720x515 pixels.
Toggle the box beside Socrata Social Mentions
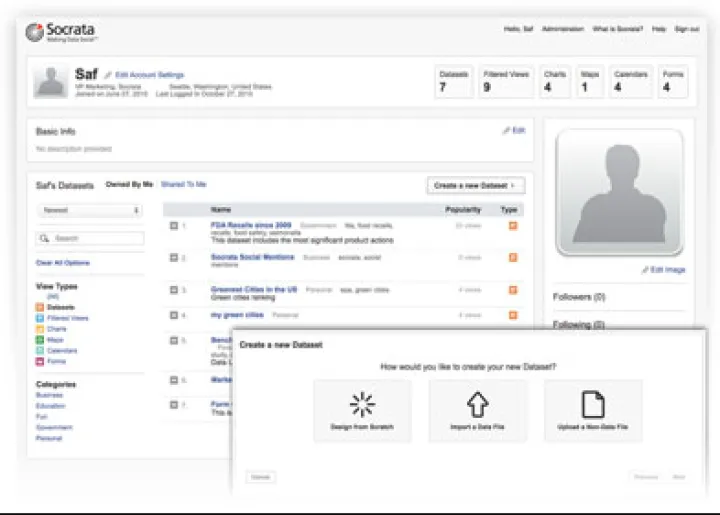[174, 258]
